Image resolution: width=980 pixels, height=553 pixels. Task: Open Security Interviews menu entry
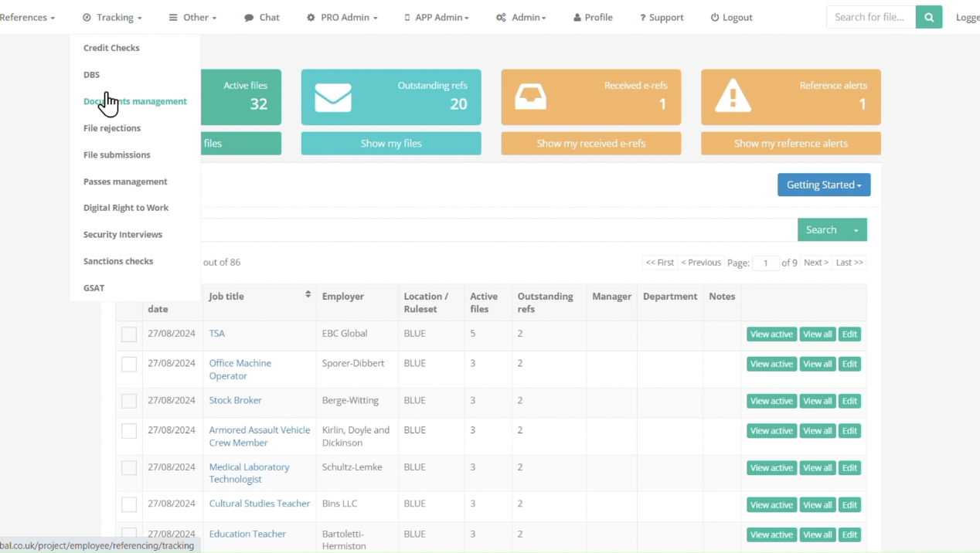tap(123, 235)
